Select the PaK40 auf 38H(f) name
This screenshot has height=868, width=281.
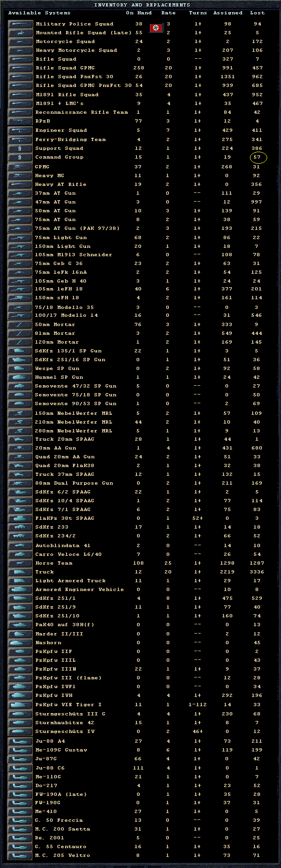65,624
